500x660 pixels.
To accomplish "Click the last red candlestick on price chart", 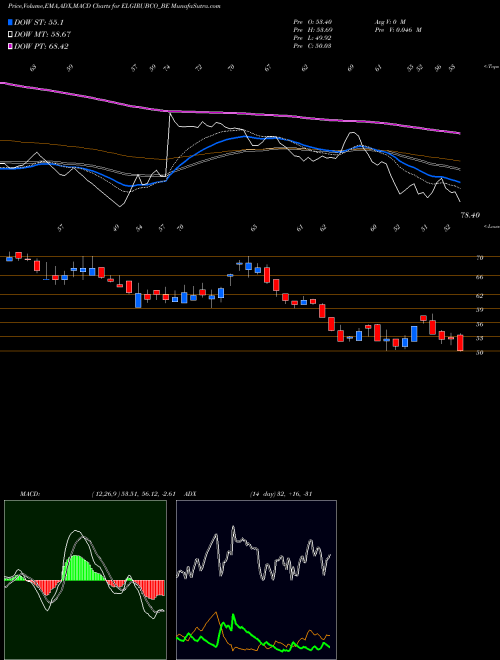I will pyautogui.click(x=460, y=343).
